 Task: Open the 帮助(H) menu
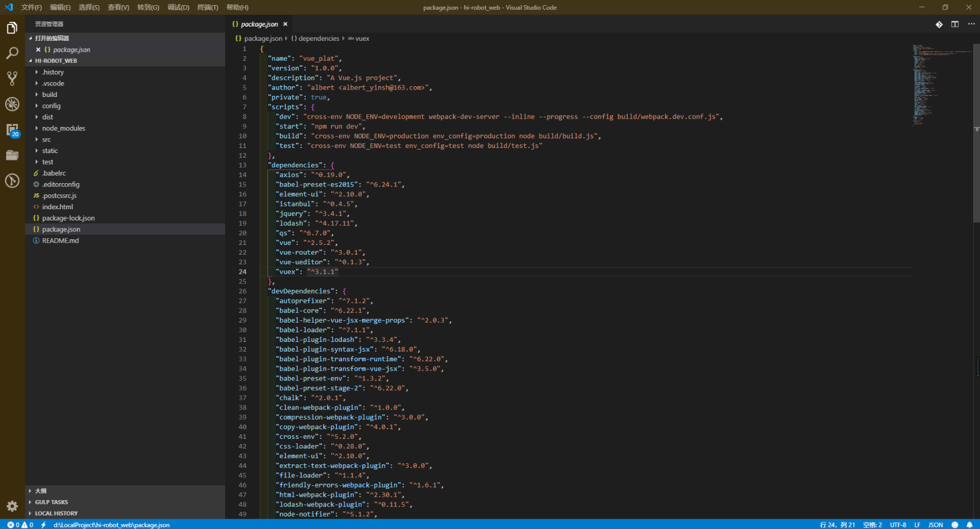click(237, 7)
